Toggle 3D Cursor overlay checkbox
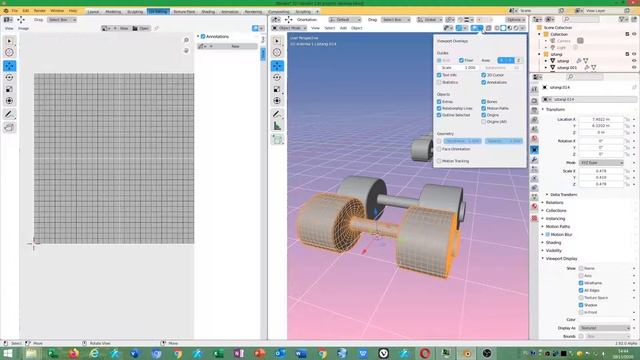The image size is (640, 360). [x=484, y=75]
